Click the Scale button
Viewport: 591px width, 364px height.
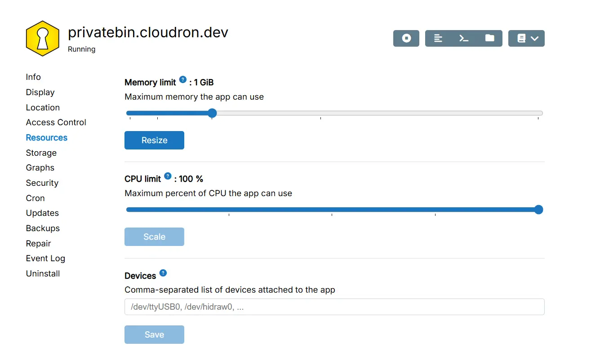[x=154, y=237]
